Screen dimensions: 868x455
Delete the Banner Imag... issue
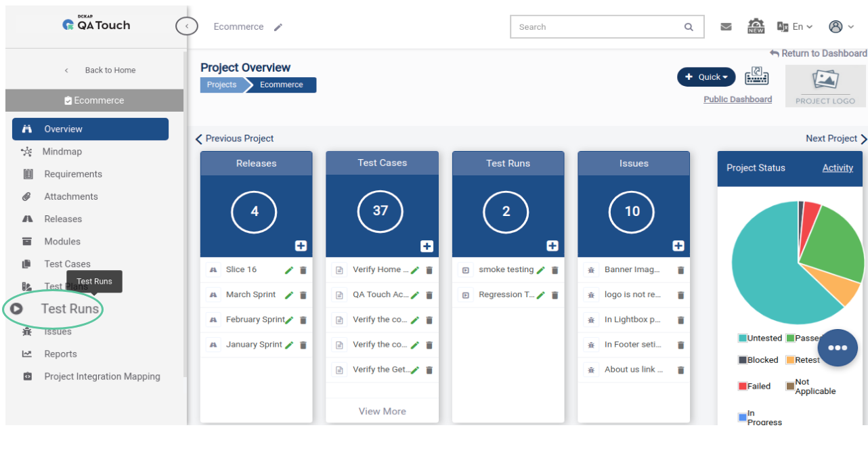pyautogui.click(x=681, y=270)
